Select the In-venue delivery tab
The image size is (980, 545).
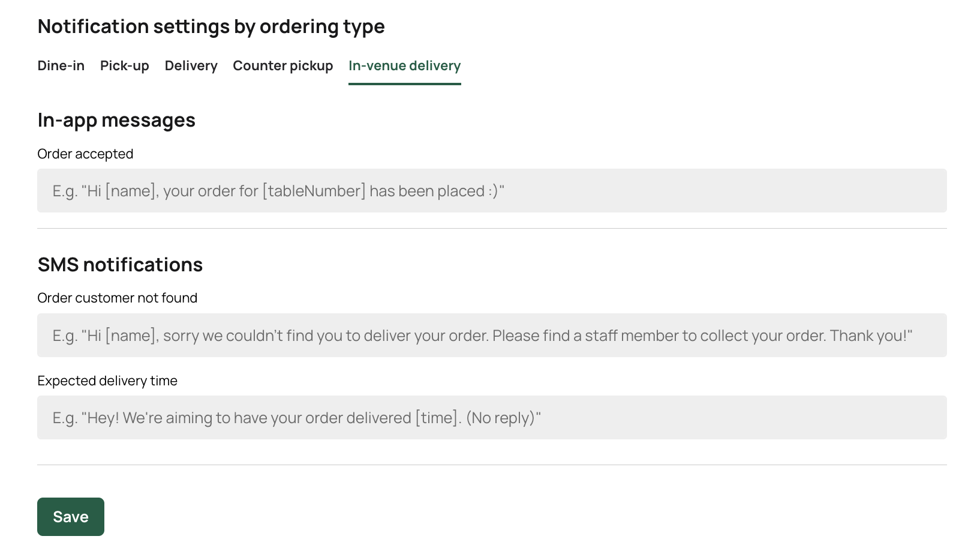coord(404,66)
